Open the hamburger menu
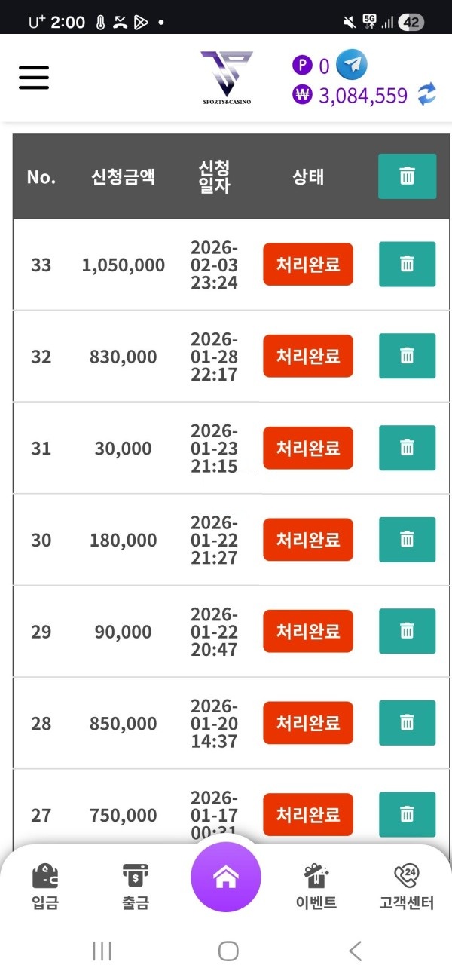 (x=34, y=77)
